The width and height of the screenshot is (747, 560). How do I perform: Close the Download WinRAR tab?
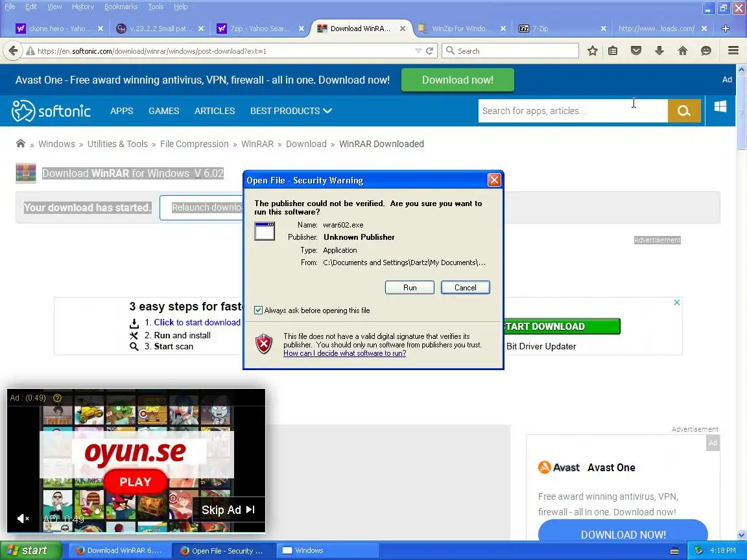403,29
